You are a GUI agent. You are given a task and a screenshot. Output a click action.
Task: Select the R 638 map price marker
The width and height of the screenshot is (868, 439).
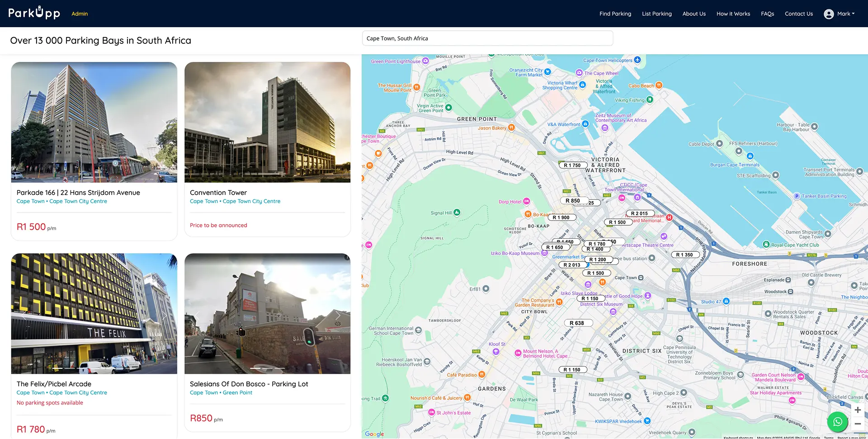click(x=576, y=323)
